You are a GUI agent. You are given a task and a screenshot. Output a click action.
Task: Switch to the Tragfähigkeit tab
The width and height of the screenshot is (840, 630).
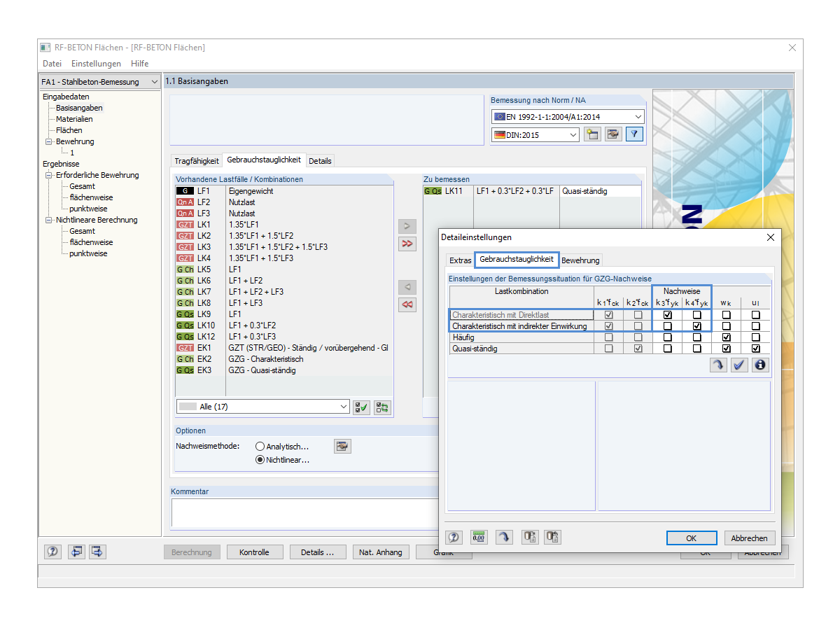(x=196, y=161)
